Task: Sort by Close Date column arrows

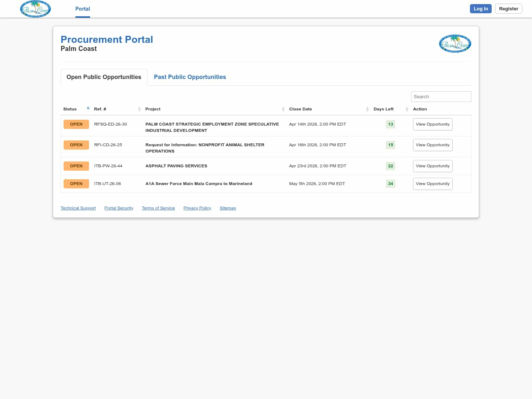Action: pyautogui.click(x=367, y=109)
